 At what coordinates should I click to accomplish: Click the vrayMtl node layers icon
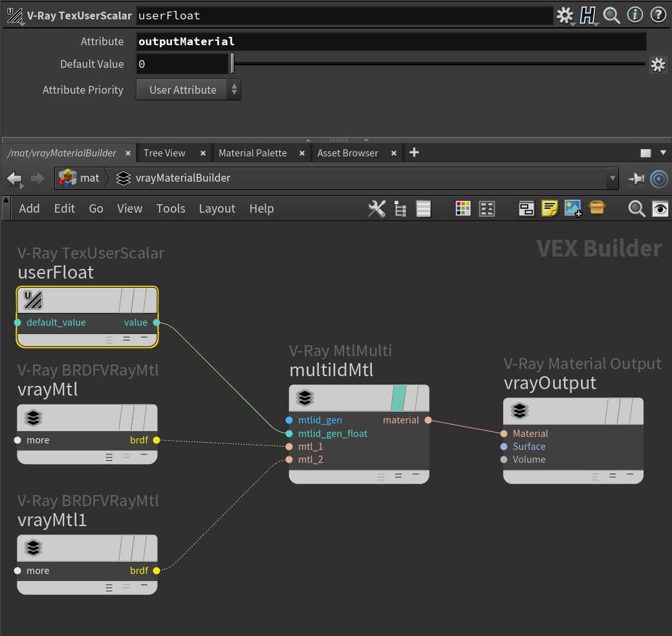[x=33, y=418]
